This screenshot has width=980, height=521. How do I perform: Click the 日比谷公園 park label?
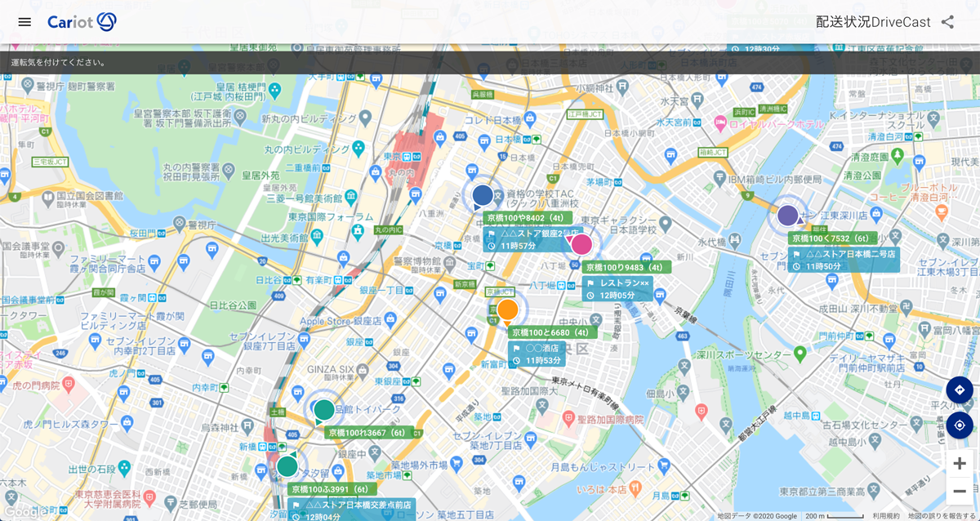tap(233, 305)
